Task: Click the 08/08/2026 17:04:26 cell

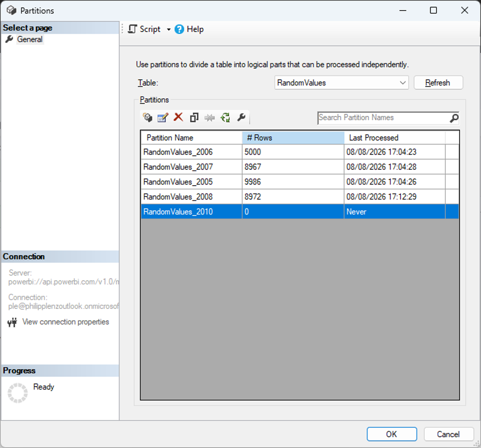Action: pyautogui.click(x=395, y=182)
